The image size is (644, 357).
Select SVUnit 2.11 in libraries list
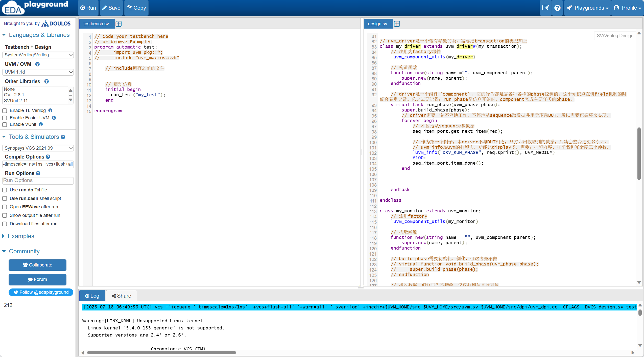(16, 101)
